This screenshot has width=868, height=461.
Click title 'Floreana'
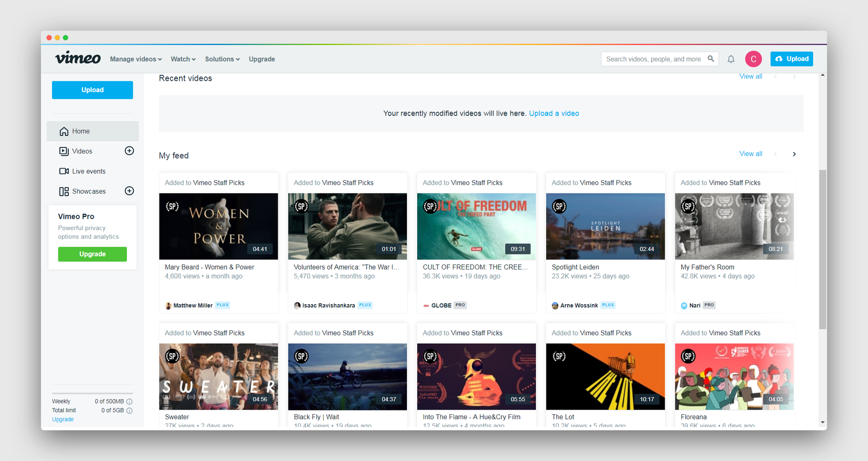[x=694, y=417]
